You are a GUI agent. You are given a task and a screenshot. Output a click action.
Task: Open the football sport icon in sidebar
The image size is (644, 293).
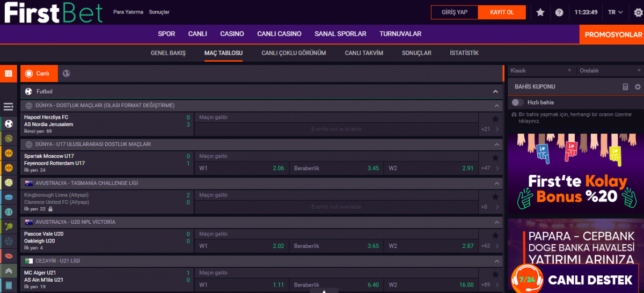tap(9, 124)
